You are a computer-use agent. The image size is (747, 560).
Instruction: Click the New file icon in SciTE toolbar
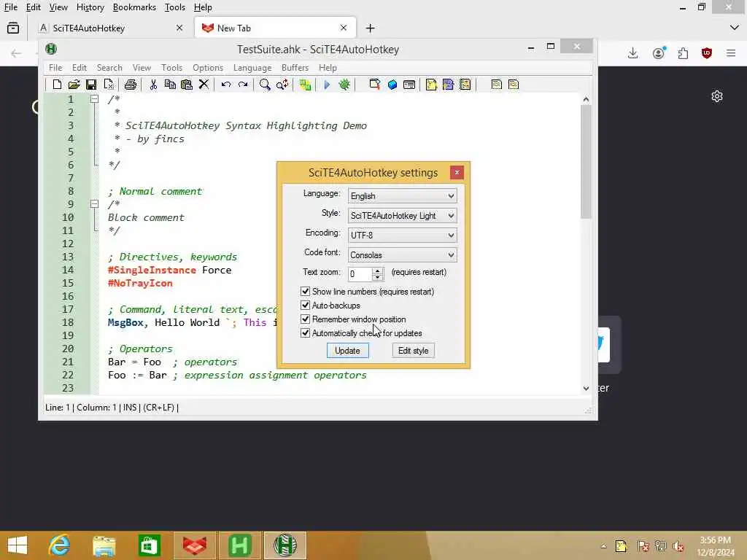(57, 85)
